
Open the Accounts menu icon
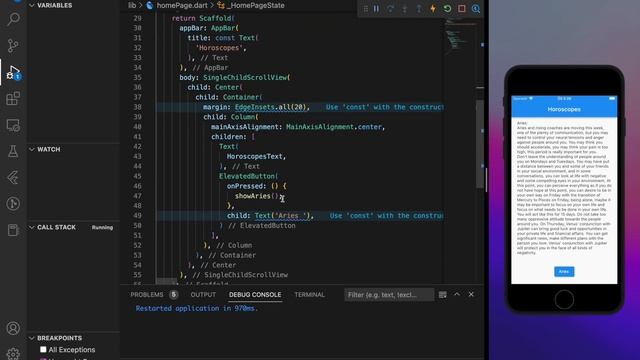click(x=13, y=328)
